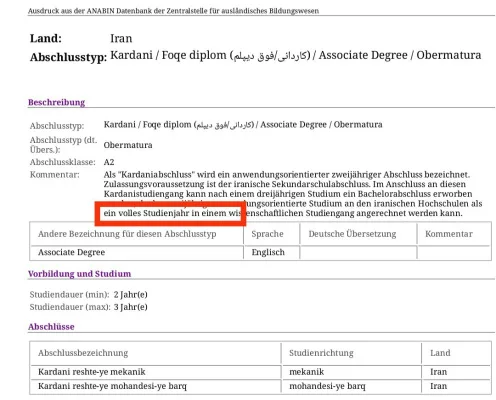
Task: Click 'Studiendauer (max):' label
Action: pyautogui.click(x=70, y=307)
